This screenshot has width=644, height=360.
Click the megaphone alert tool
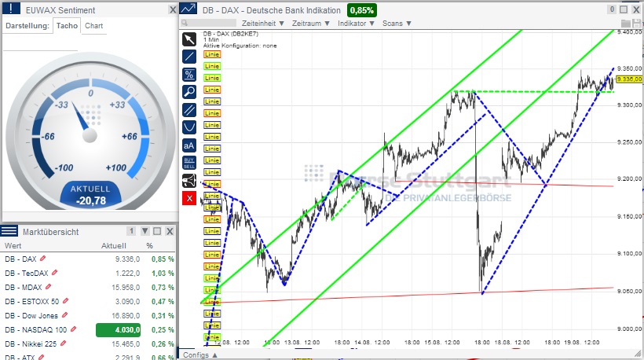[x=189, y=181]
